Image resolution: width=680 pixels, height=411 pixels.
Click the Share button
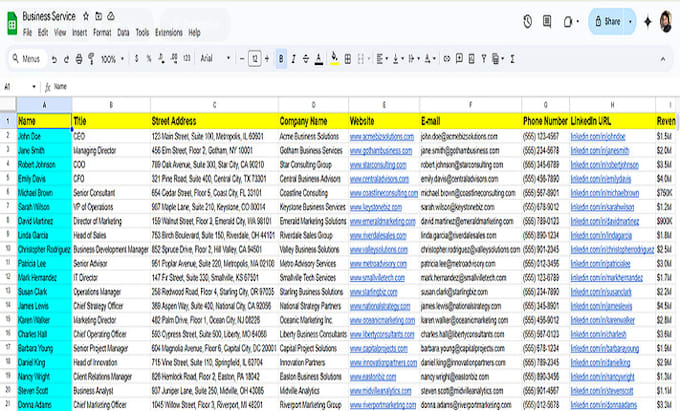[x=607, y=21]
